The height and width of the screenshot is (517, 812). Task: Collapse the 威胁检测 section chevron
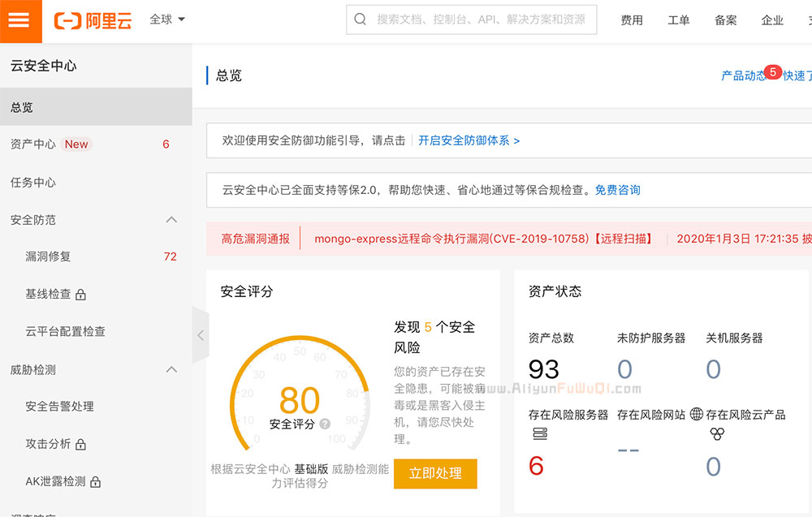[171, 369]
